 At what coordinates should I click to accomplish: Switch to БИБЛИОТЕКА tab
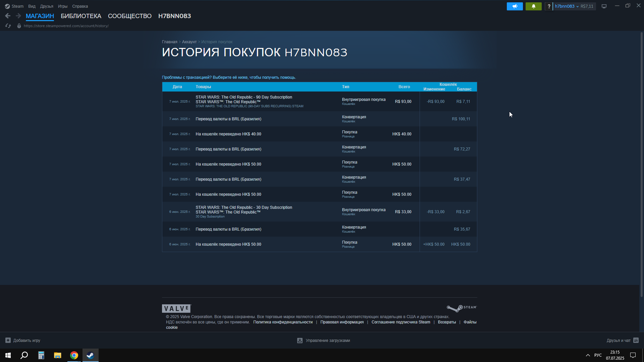tap(81, 16)
